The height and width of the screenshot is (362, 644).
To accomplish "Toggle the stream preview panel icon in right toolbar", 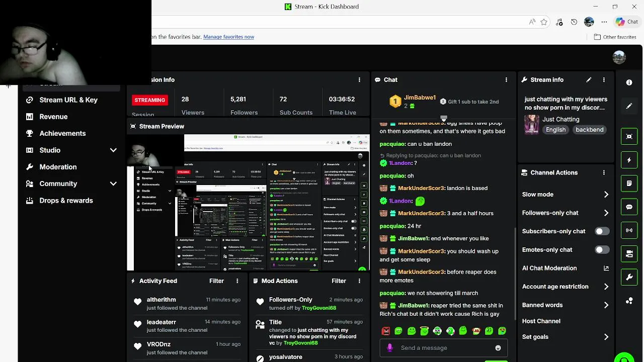I will (x=629, y=137).
